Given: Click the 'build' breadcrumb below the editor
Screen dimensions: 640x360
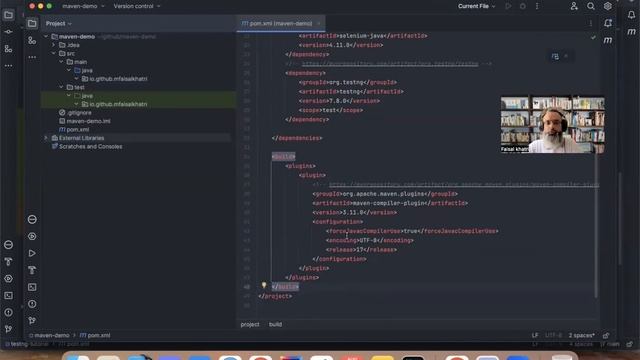Looking at the screenshot, I should click(275, 324).
